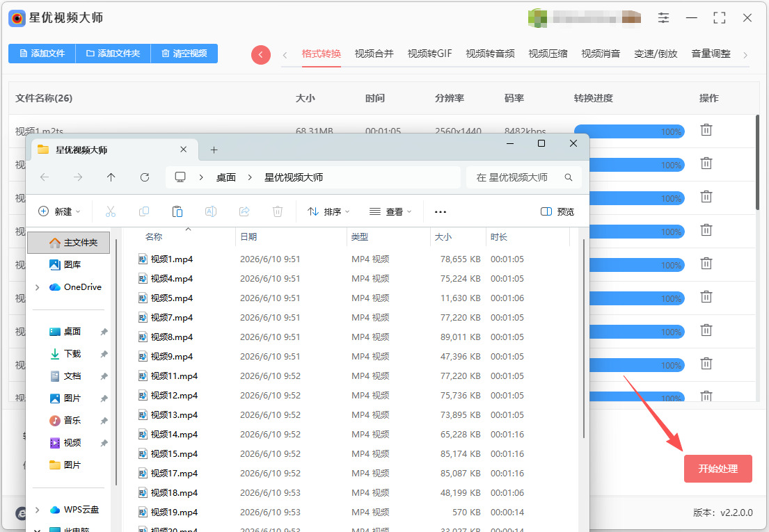
Task: Select 主文件夹 in the navigation pane
Action: (x=69, y=243)
